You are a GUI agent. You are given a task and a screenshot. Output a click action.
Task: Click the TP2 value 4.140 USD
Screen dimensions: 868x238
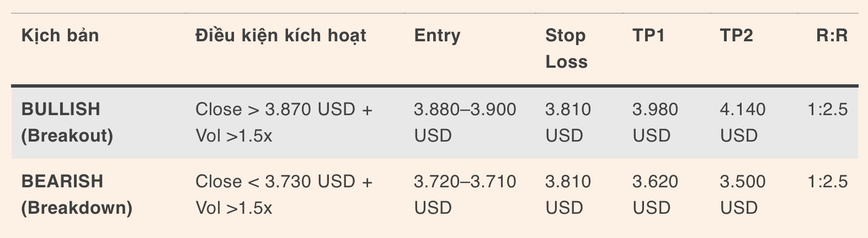pos(742,122)
